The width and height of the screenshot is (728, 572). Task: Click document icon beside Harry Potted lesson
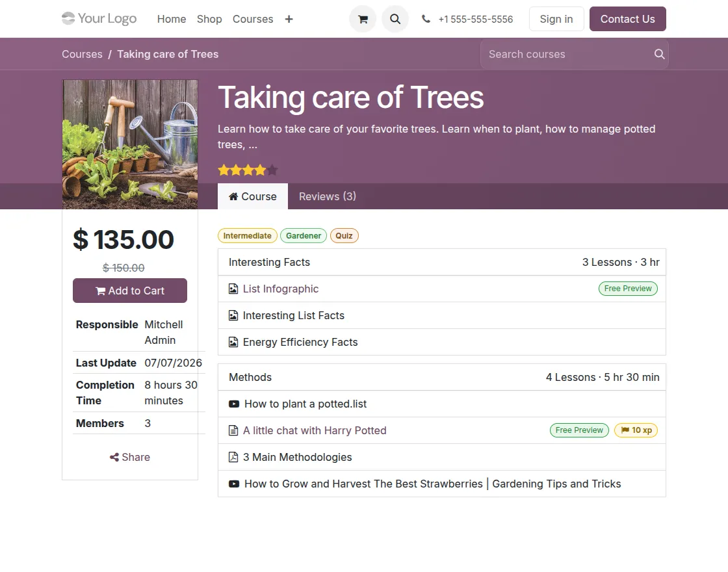click(x=233, y=431)
